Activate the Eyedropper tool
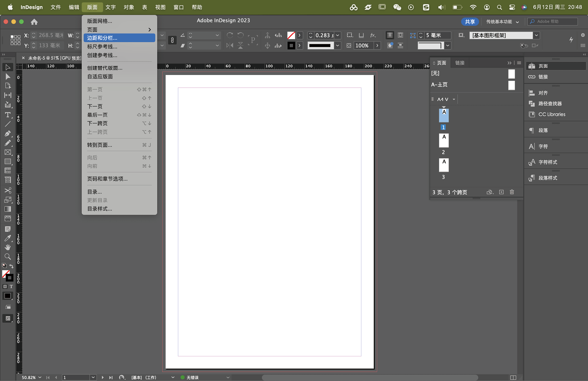Screen dimensions: 588x381 8,238
